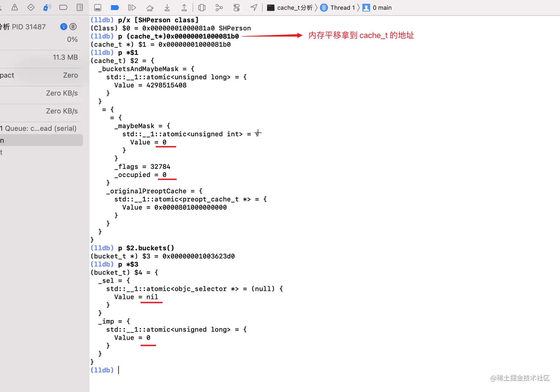560x392 pixels.
Task: Click the 'p *$1' command line
Action: tap(128, 53)
